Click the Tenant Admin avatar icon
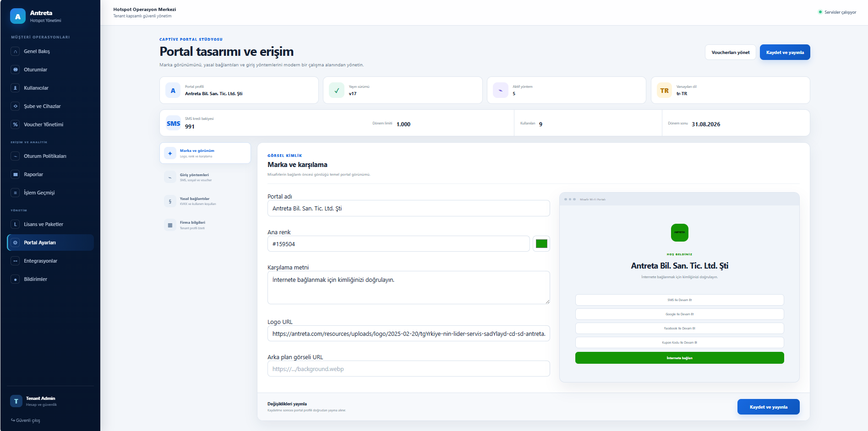 [x=16, y=401]
